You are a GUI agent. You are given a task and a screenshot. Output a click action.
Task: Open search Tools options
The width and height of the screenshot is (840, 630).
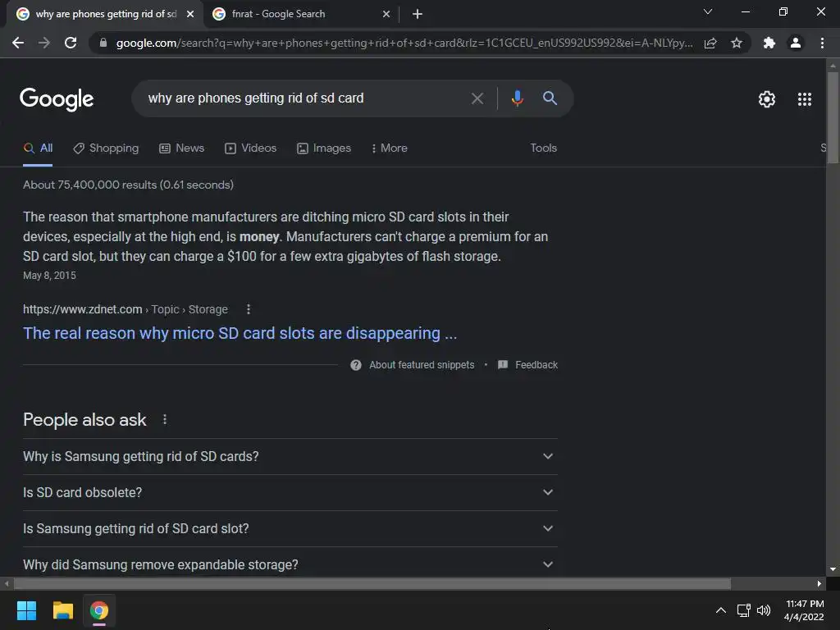coord(544,148)
